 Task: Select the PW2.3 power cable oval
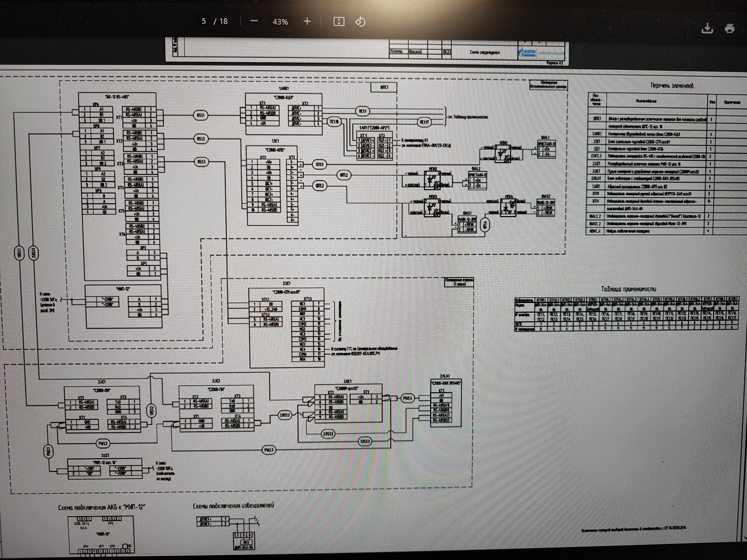click(269, 450)
